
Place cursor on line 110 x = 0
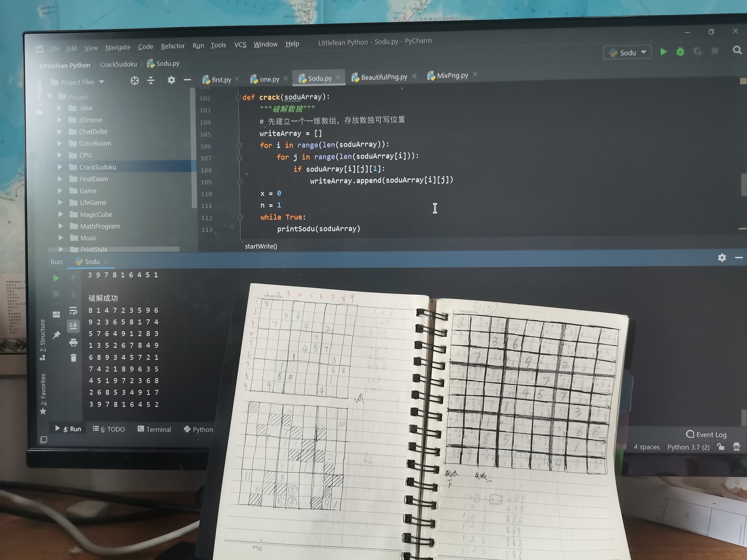(270, 193)
